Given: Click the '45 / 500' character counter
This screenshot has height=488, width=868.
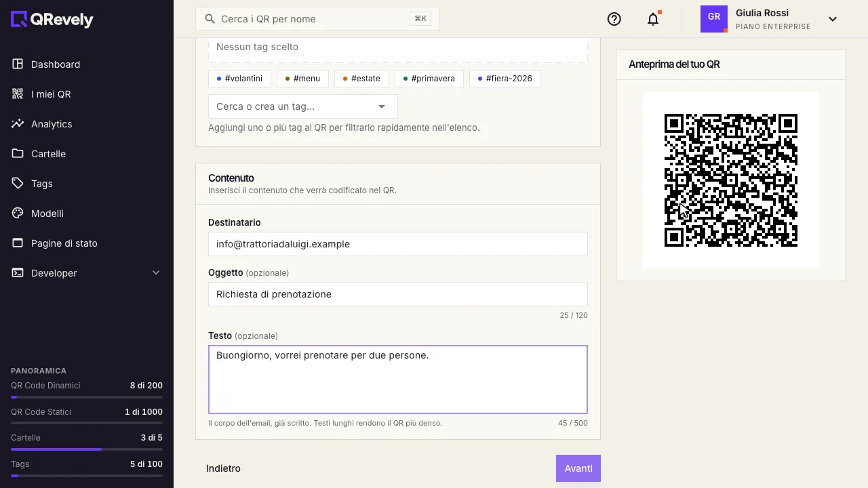Looking at the screenshot, I should coord(573,423).
